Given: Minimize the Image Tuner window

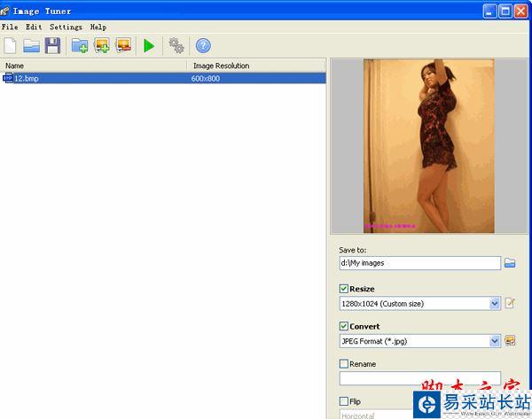Looking at the screenshot, I should tap(489, 12).
